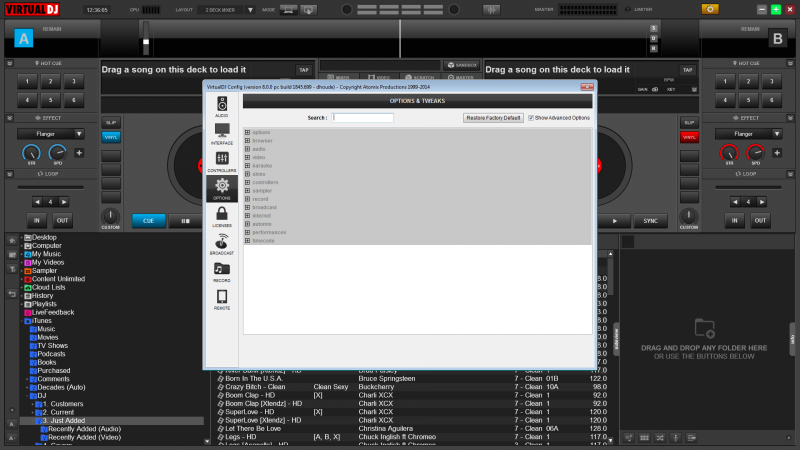Expand the karaoke settings node
The width and height of the screenshot is (800, 450).
point(247,165)
